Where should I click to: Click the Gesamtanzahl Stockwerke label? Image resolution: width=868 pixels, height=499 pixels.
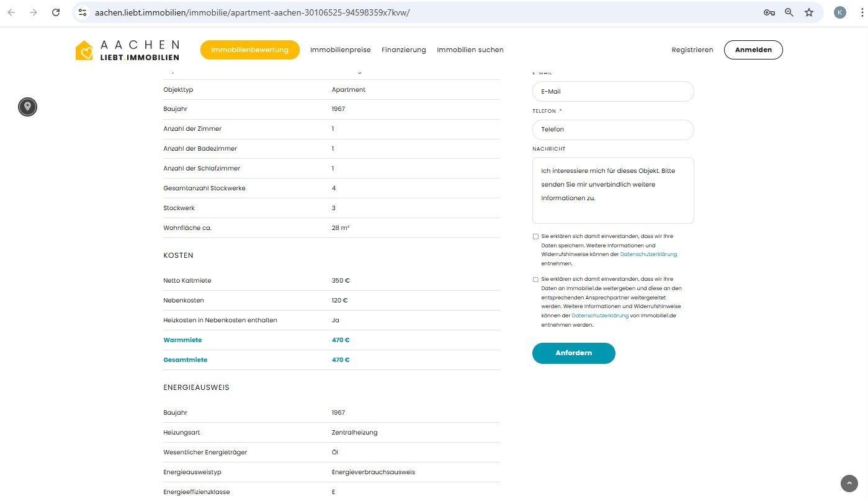(x=204, y=188)
